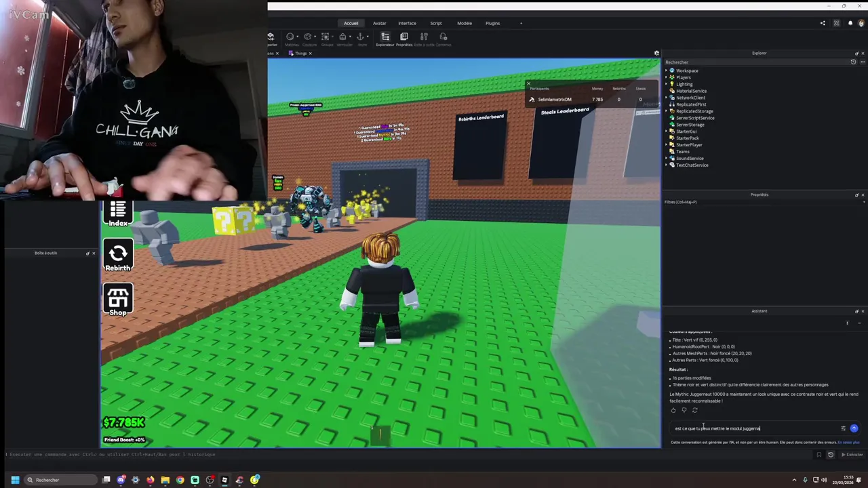Open Explorer search history icon
868x488 pixels.
tap(853, 62)
